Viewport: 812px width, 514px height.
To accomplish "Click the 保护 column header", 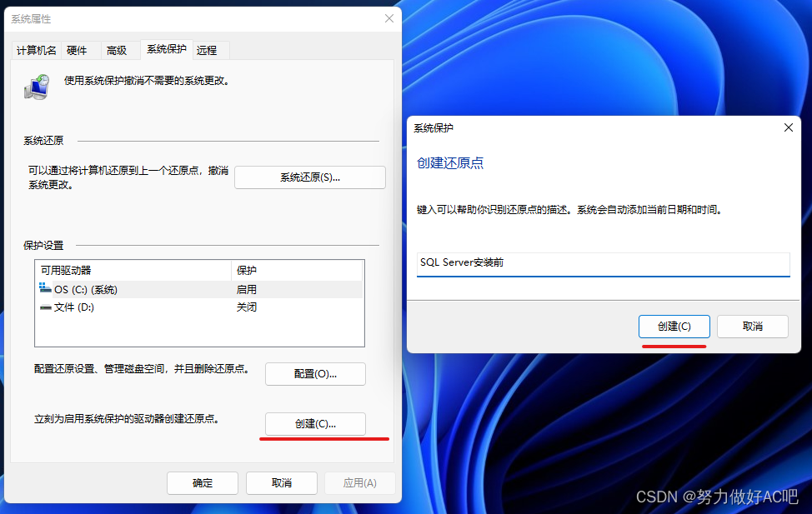I will tap(297, 270).
